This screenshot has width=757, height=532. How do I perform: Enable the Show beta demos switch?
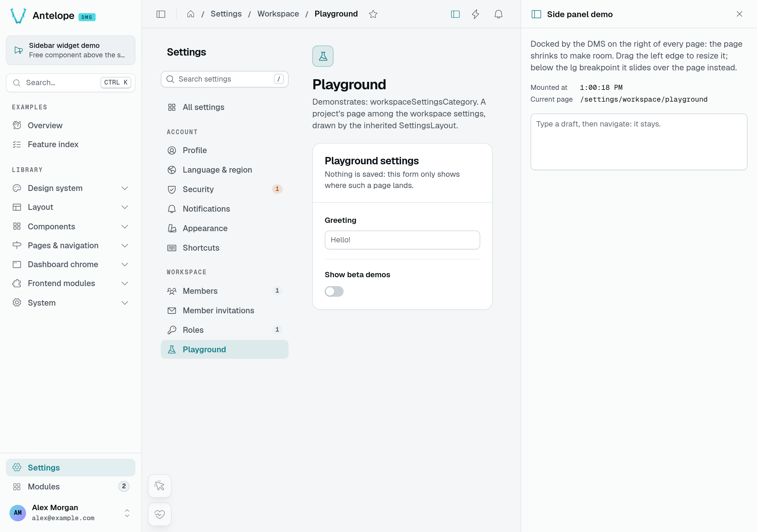[x=334, y=291]
